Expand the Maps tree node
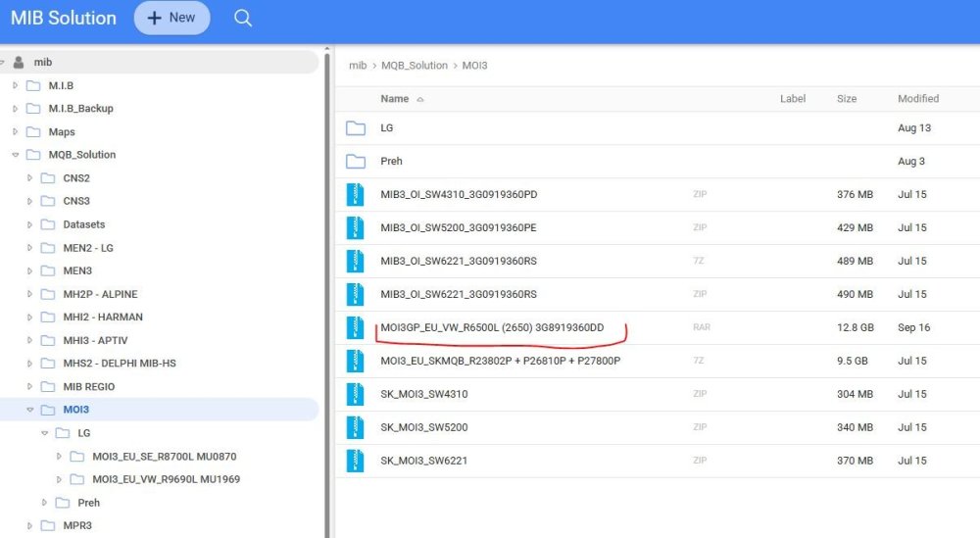The image size is (980, 538). (x=15, y=131)
